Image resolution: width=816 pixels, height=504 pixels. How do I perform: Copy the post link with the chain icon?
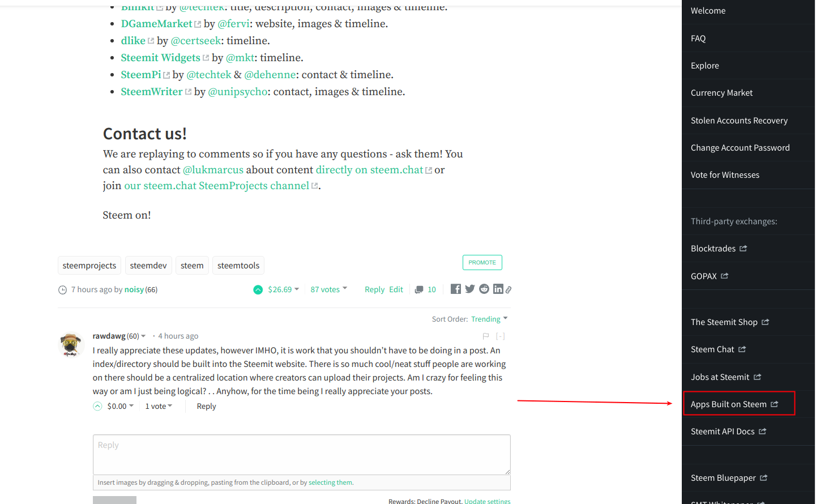(509, 289)
